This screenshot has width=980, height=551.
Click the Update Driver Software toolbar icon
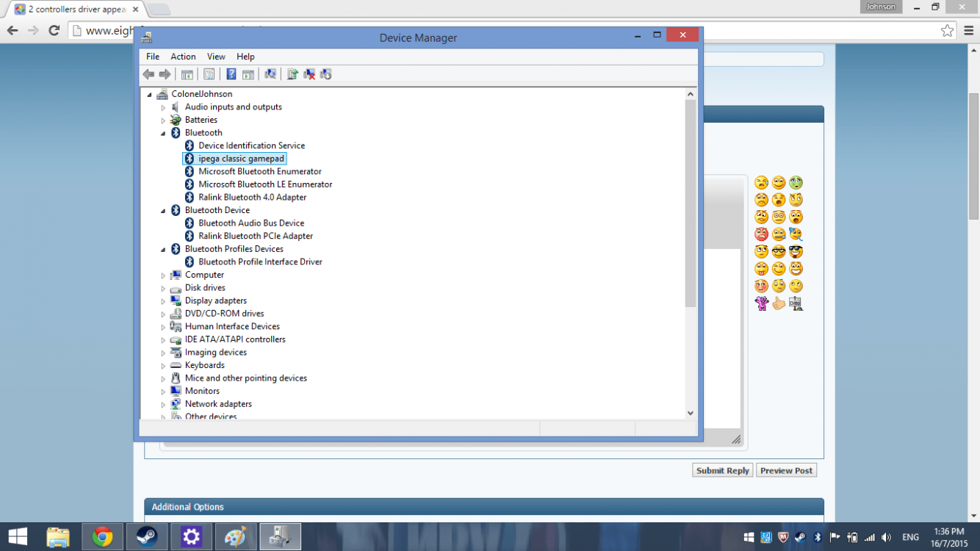point(292,74)
